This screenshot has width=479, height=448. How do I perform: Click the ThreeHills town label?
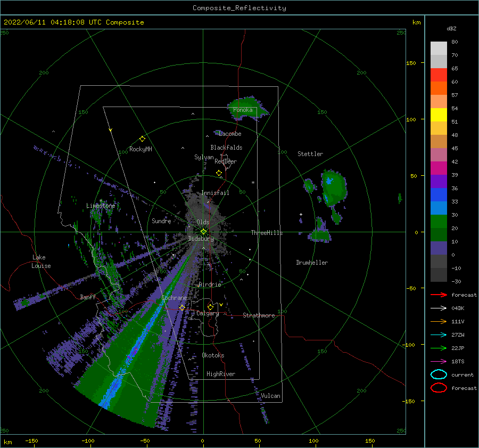[267, 233]
